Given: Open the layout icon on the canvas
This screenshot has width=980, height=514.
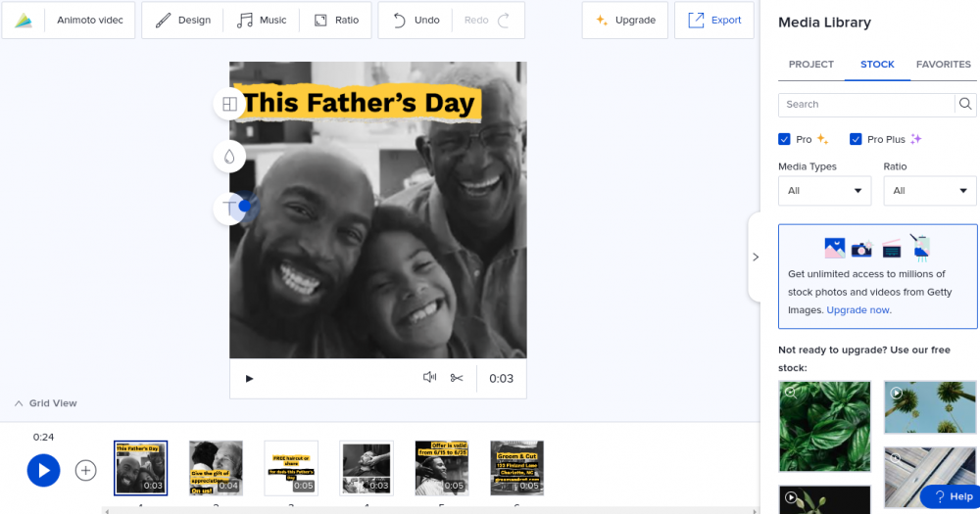Looking at the screenshot, I should [x=229, y=104].
